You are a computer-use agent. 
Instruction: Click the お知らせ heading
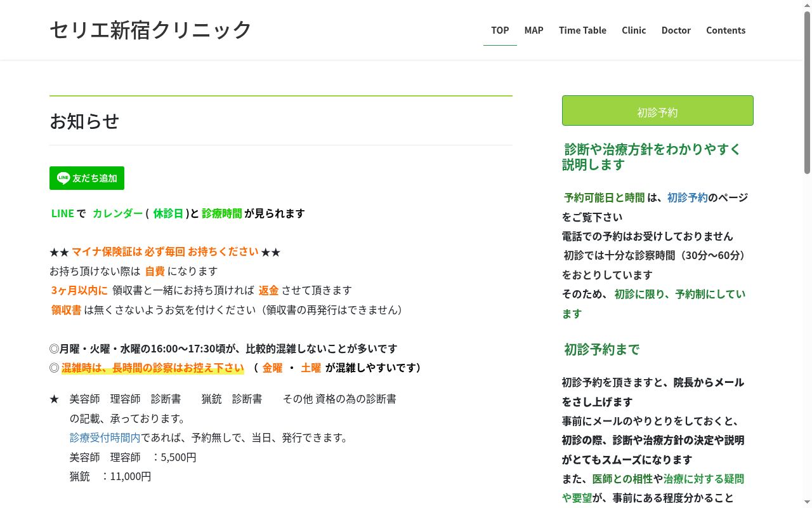84,121
